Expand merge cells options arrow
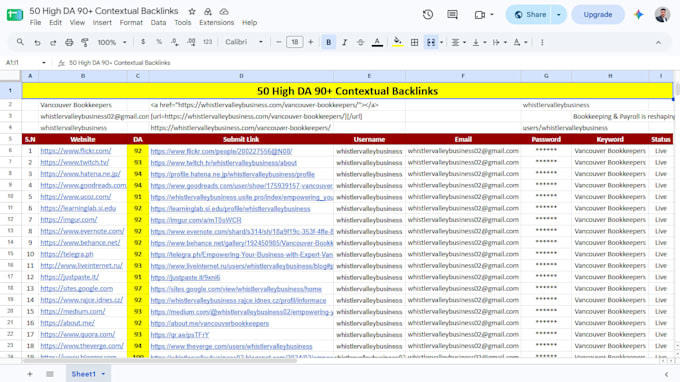680x382 pixels. pyautogui.click(x=441, y=42)
